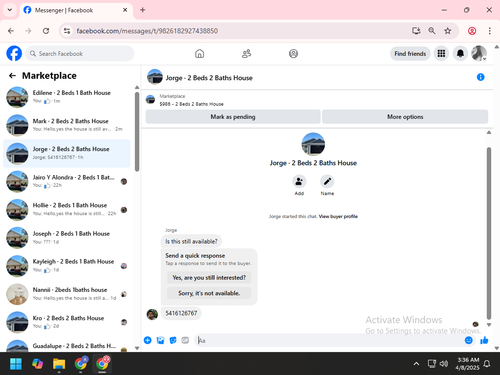Open the View buyer profile link
This screenshot has height=375, width=500.
[338, 216]
